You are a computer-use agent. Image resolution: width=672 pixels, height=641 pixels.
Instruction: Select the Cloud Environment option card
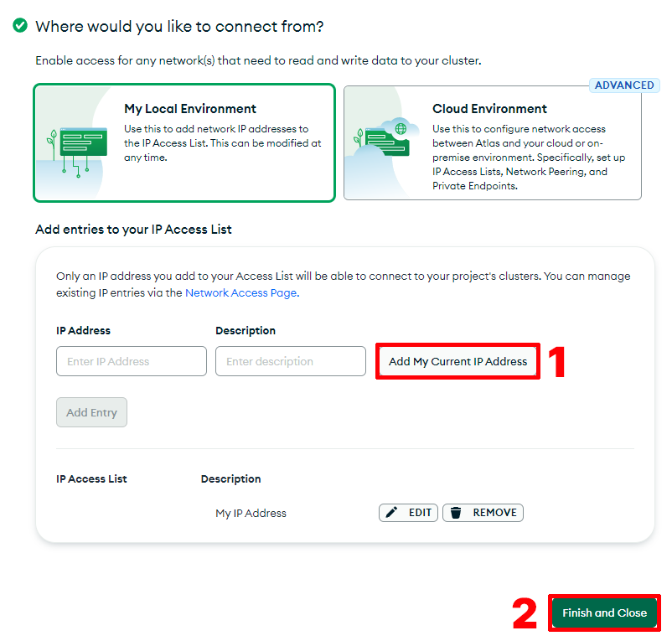(x=493, y=142)
